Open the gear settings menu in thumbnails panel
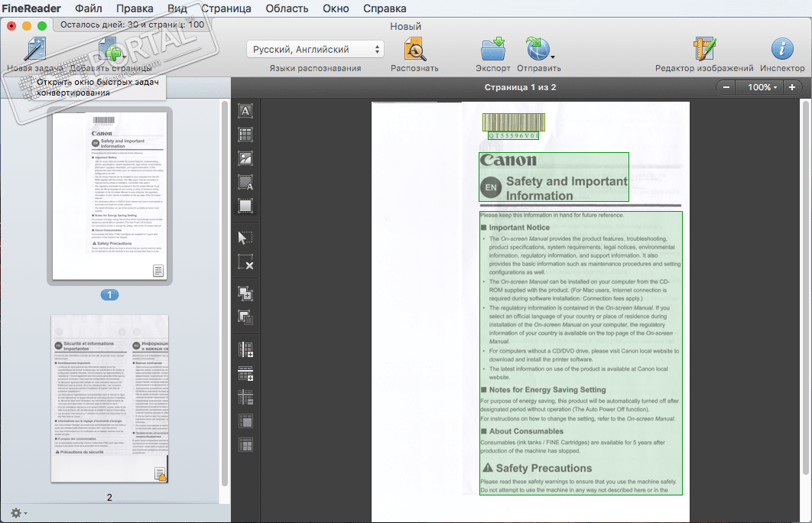812x523 pixels. [x=18, y=512]
